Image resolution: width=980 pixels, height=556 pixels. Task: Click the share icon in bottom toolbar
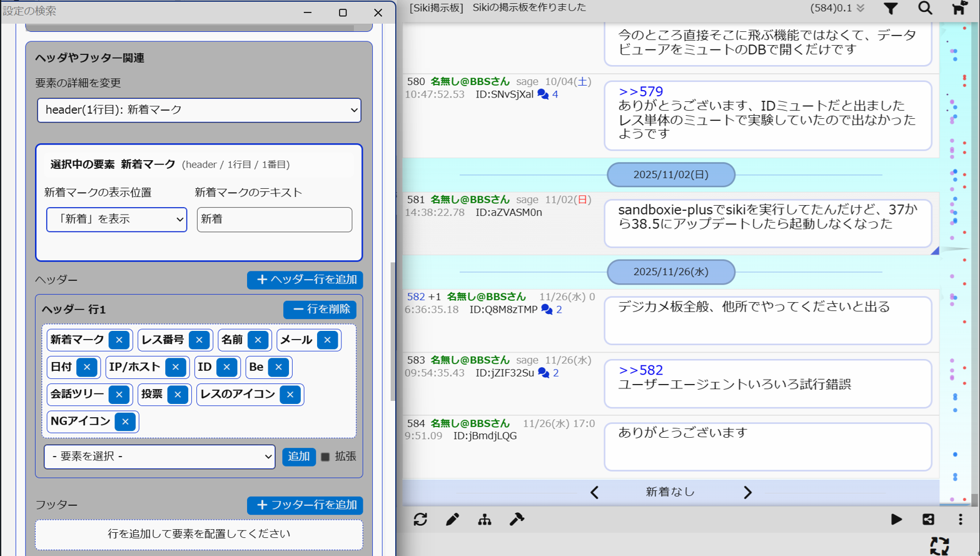(928, 520)
